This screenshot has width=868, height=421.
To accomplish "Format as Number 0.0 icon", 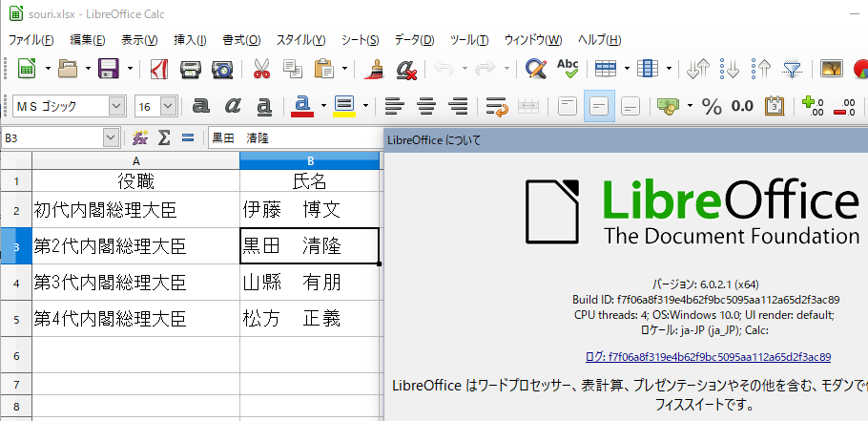I will click(743, 106).
